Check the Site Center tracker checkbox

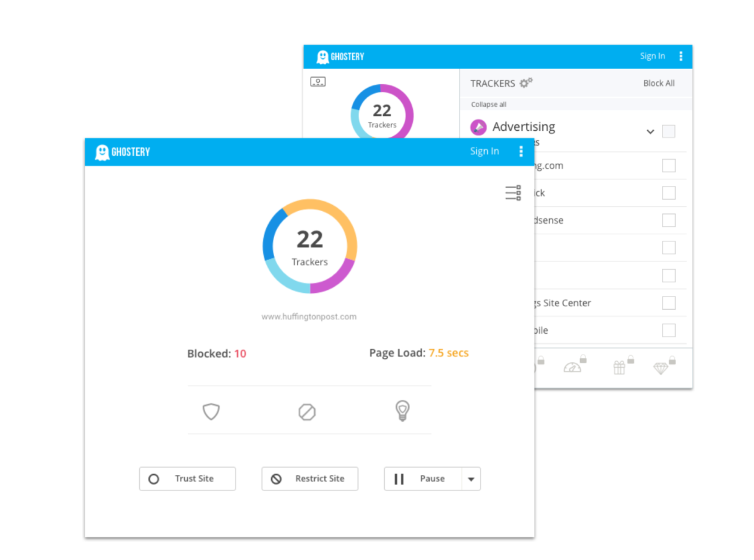(x=668, y=303)
